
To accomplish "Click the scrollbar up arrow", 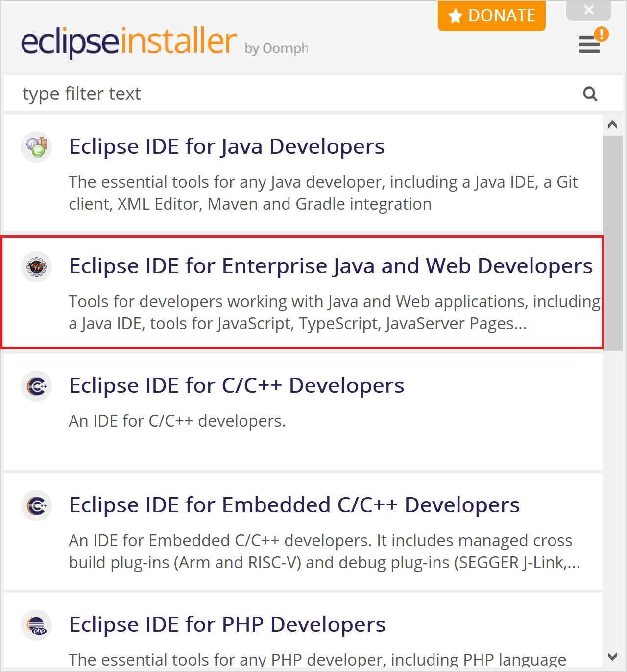I will (x=612, y=124).
